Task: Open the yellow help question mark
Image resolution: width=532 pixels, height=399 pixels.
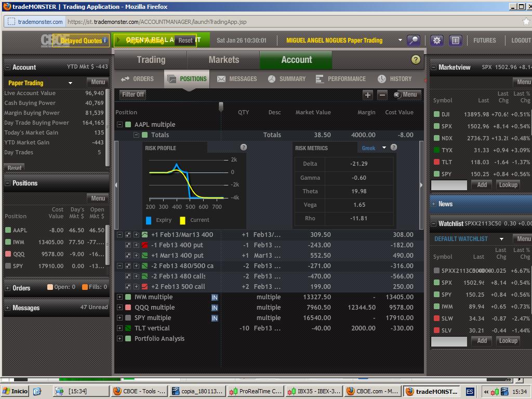Action: point(416,60)
